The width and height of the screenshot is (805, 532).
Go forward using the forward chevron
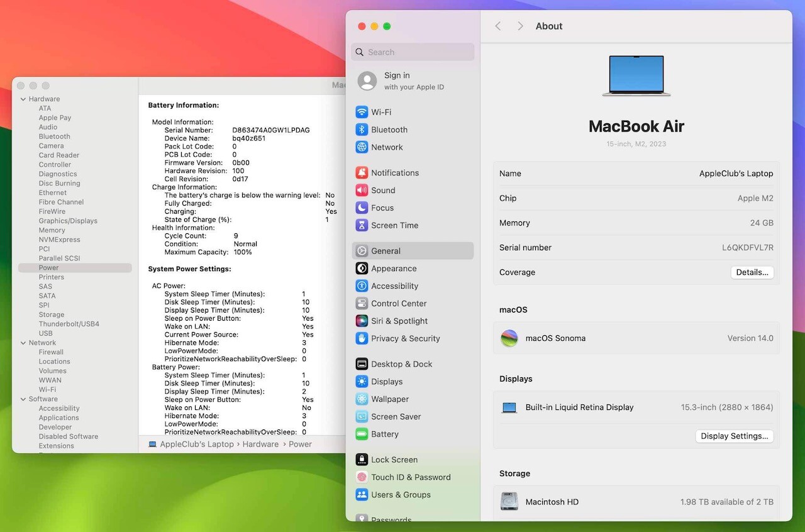tap(520, 26)
